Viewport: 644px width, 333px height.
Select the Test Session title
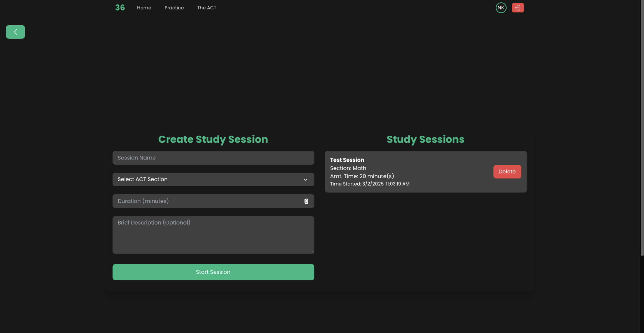pyautogui.click(x=347, y=160)
